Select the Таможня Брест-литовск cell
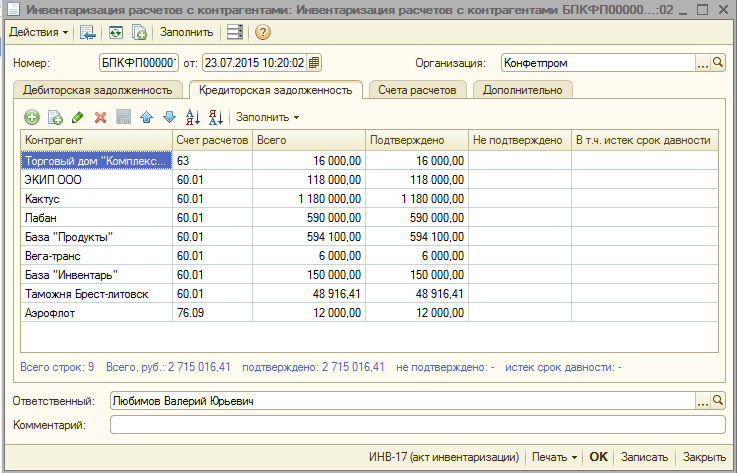 (x=97, y=294)
